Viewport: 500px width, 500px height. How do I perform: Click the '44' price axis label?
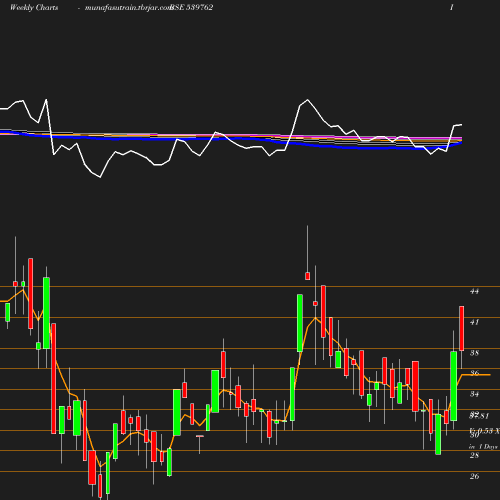474,291
